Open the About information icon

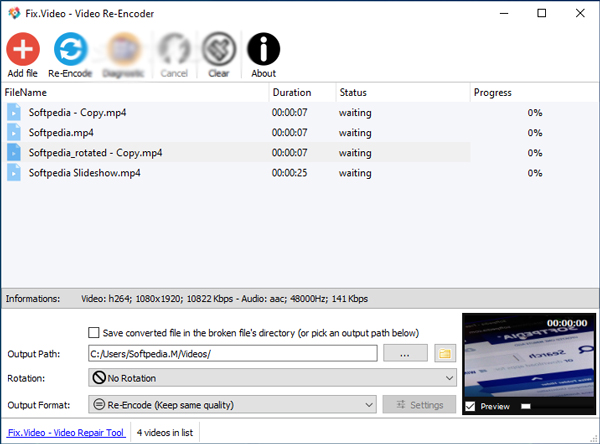point(264,50)
